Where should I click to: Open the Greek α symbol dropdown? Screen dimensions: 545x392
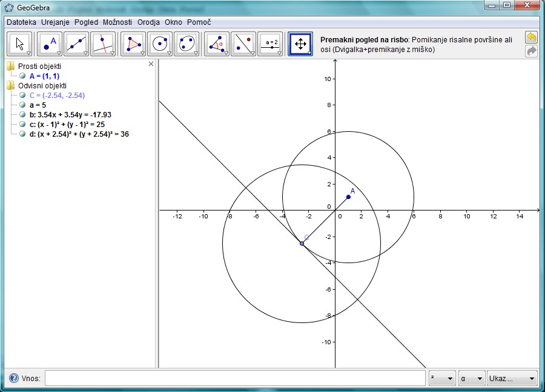coord(472,379)
